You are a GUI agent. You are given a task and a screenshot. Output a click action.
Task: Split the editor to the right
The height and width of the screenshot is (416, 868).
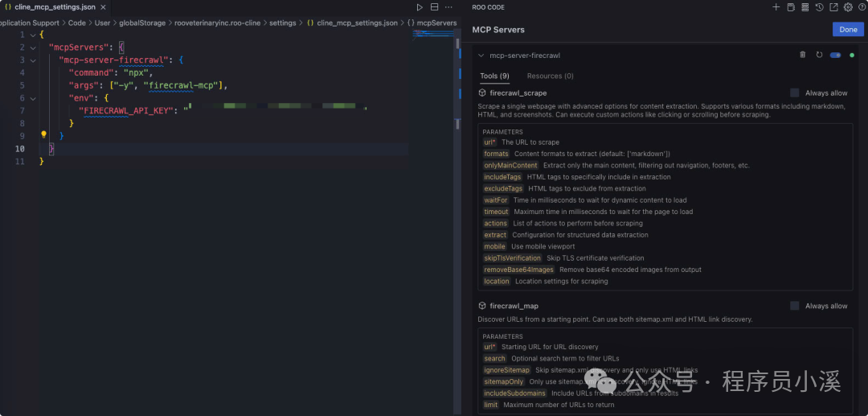435,7
